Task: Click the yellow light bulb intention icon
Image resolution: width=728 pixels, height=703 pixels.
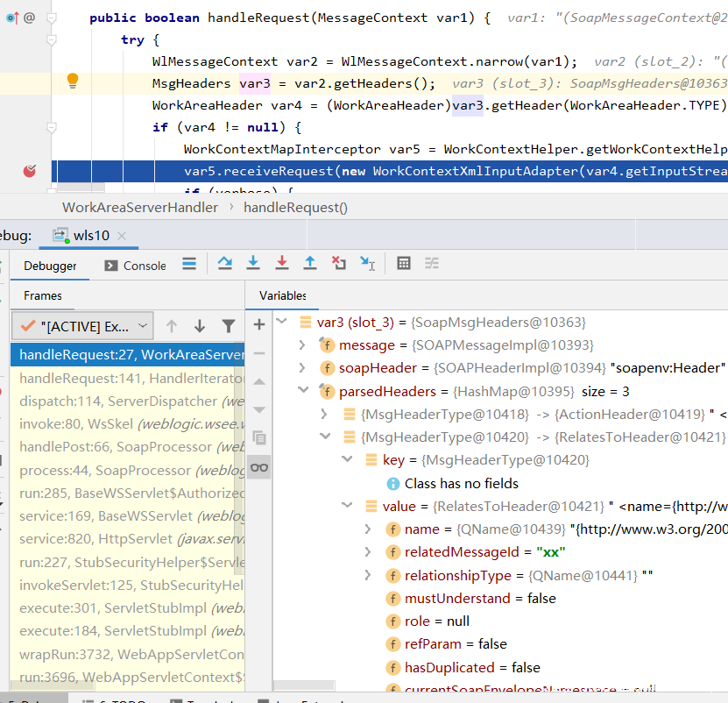Action: click(73, 81)
